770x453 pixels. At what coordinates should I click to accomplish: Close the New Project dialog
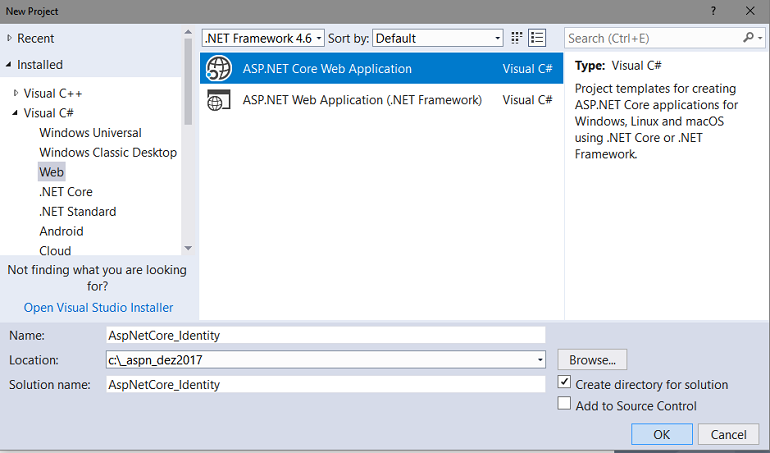tap(750, 11)
